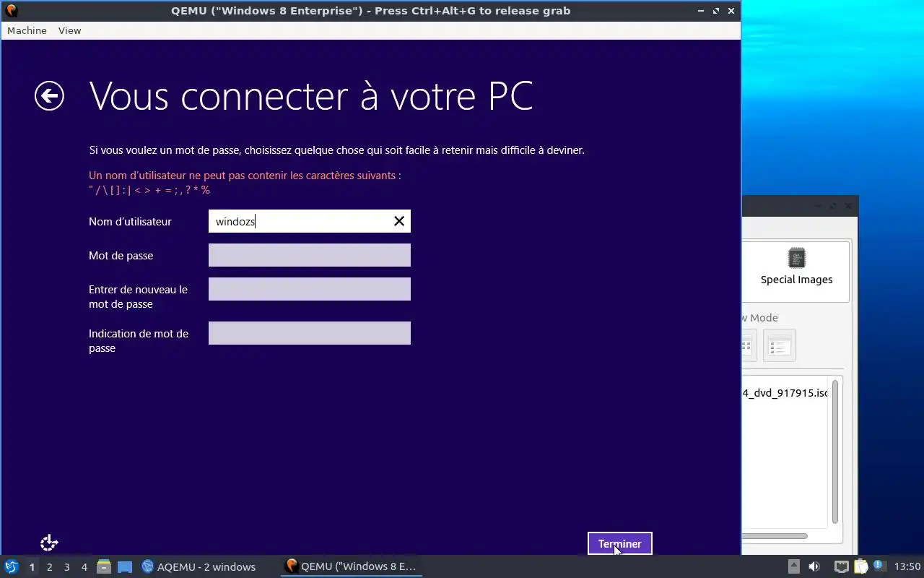Screen dimensions: 924x578
Task: Expand the tray up-arrow icon
Action: [793, 566]
